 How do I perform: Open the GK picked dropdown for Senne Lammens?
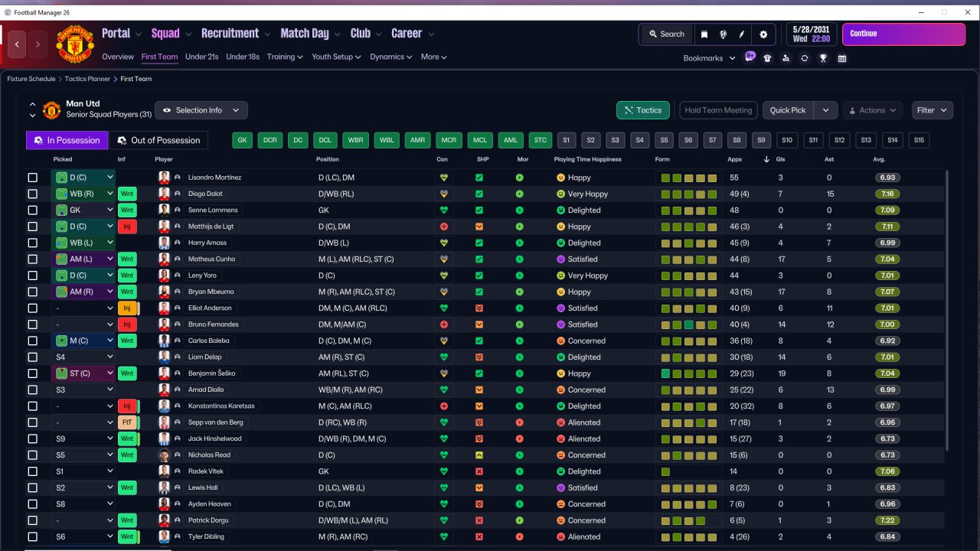tap(83, 210)
